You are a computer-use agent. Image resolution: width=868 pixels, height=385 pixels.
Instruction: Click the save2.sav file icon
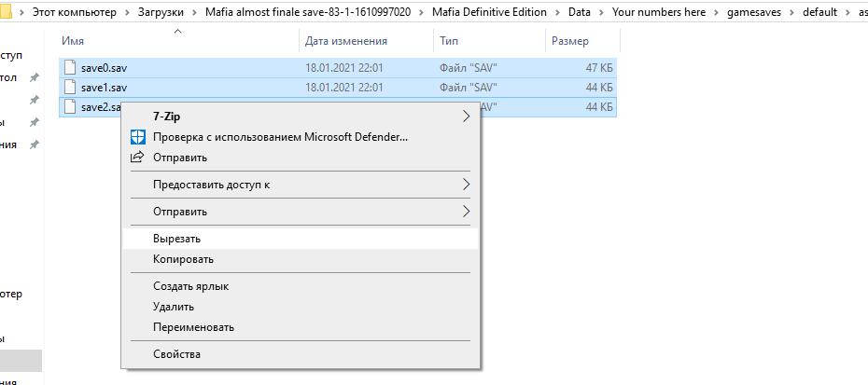click(x=71, y=107)
